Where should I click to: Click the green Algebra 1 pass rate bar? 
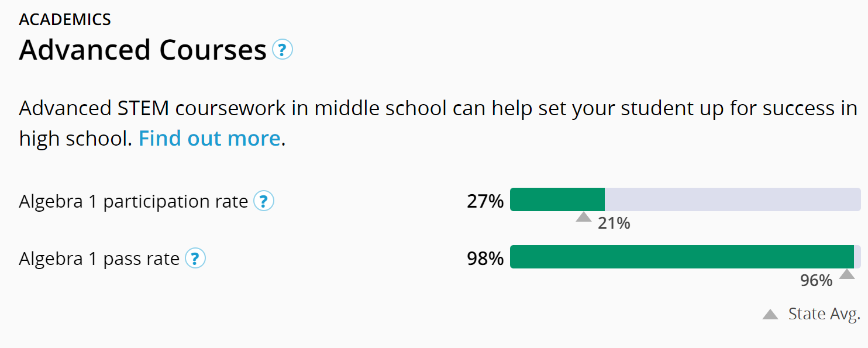coord(681,257)
